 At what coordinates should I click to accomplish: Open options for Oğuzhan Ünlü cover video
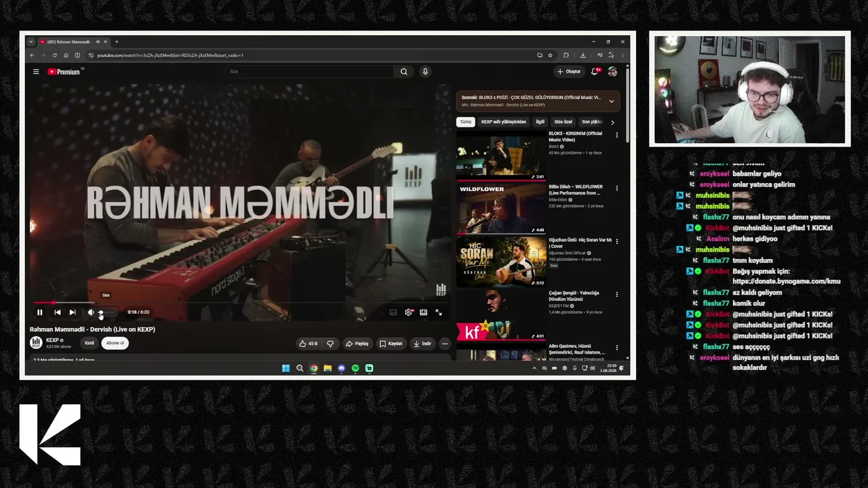616,241
